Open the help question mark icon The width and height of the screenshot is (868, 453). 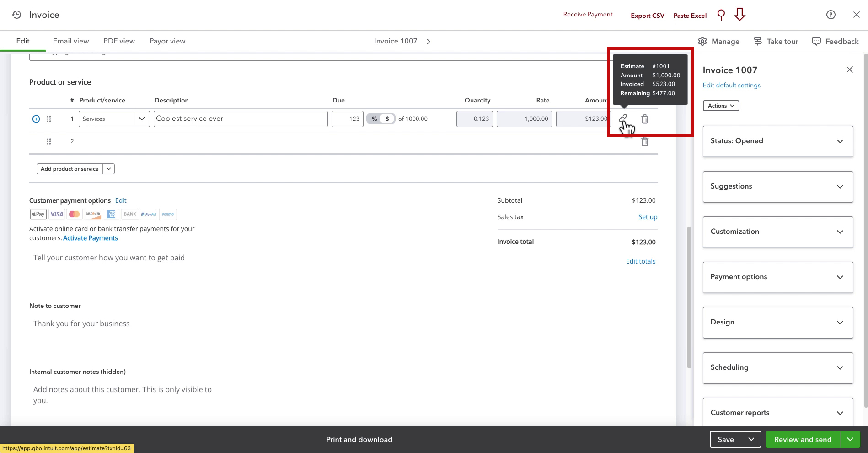click(x=831, y=15)
